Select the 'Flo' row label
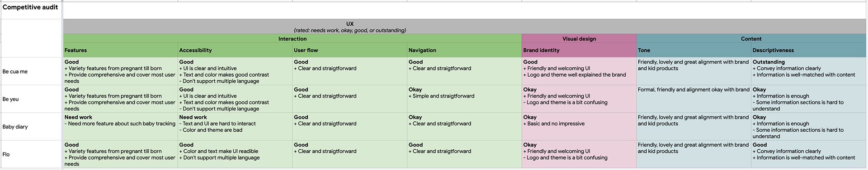Viewport: 868px width, 170px height. coord(31,154)
